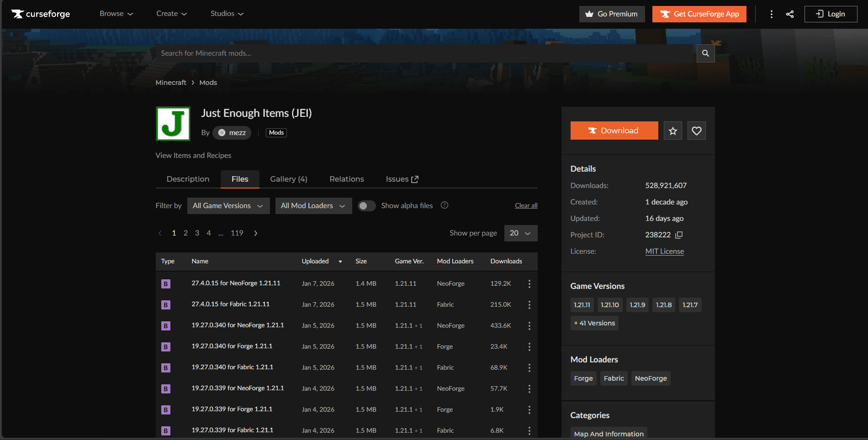
Task: Toggle Show alpha files switch
Action: pos(367,206)
